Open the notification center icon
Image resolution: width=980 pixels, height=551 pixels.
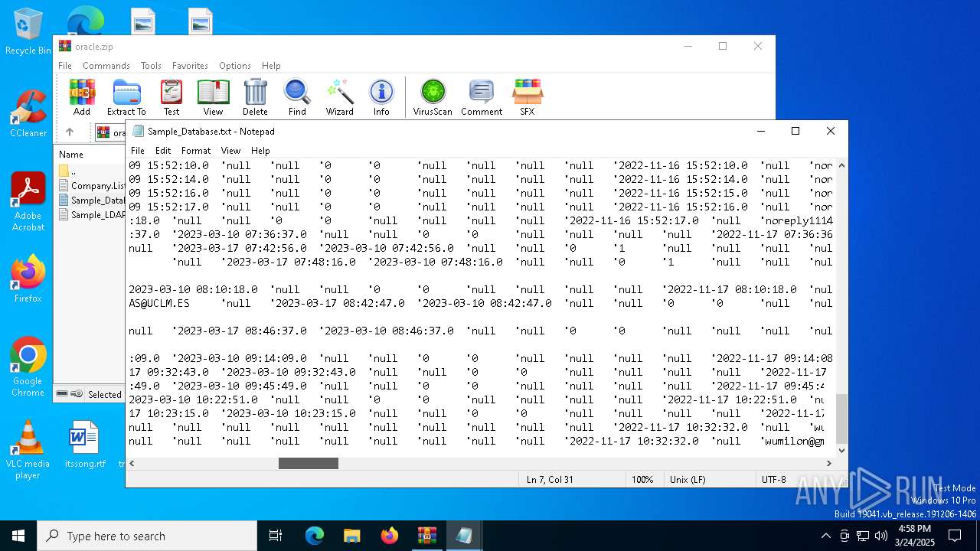point(955,536)
